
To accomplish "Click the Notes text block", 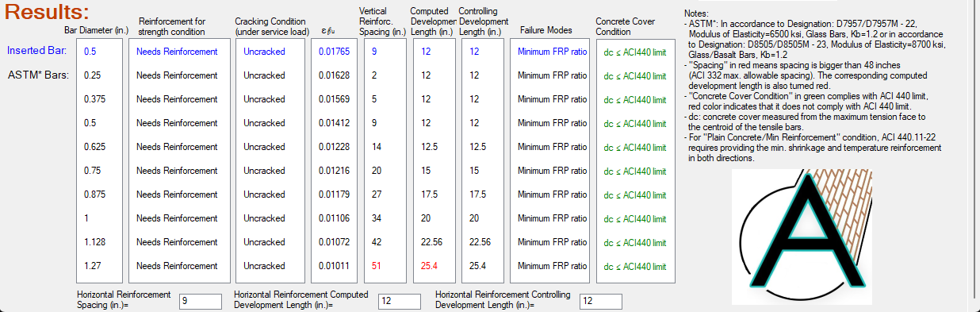I will tap(813, 86).
